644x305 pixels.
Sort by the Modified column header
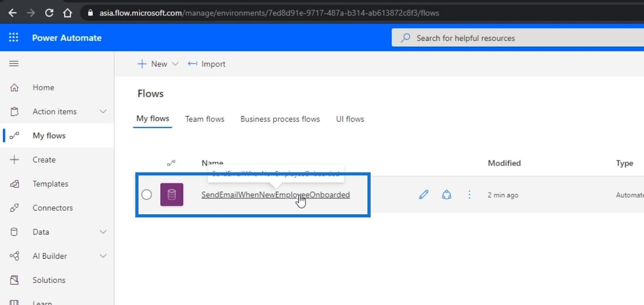tap(504, 163)
